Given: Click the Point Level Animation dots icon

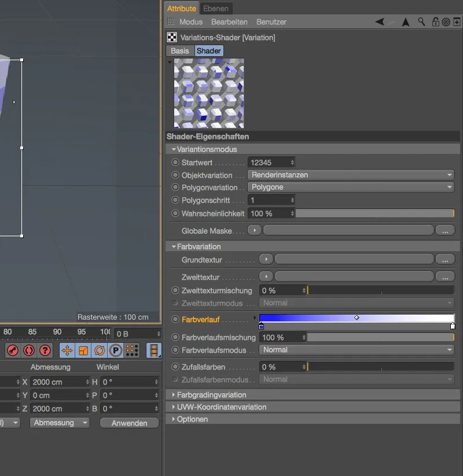Looking at the screenshot, I should (131, 350).
